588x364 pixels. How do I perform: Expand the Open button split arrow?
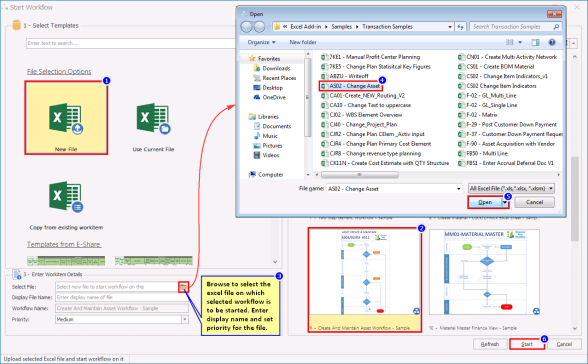pyautogui.click(x=506, y=202)
